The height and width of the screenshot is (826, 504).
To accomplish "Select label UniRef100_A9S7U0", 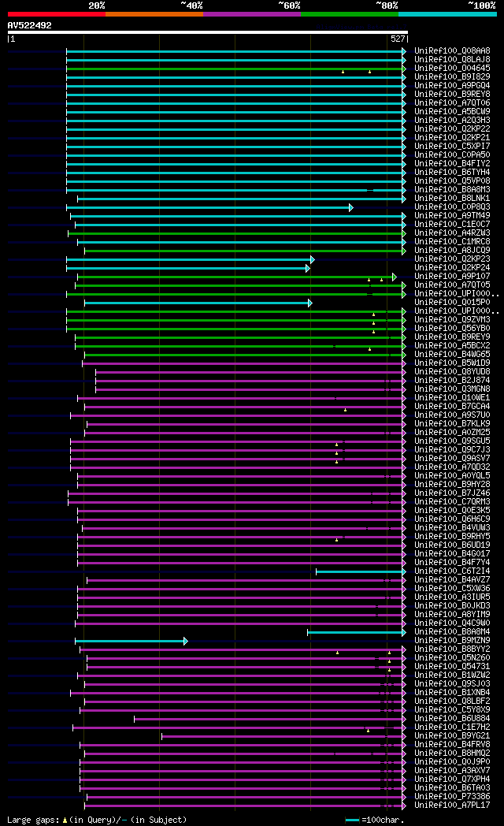I will pyautogui.click(x=452, y=415).
